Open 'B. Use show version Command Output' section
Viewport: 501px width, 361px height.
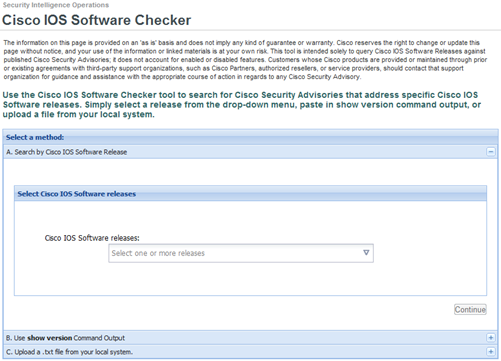(250, 338)
